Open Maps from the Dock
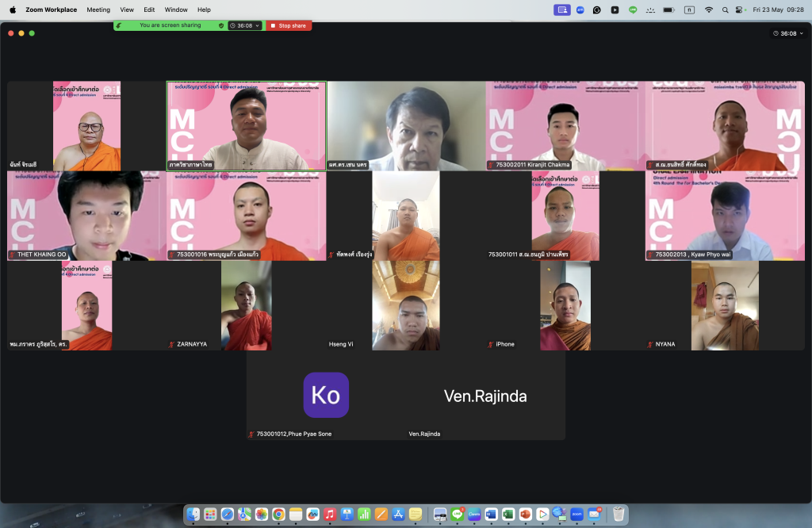 [244, 514]
